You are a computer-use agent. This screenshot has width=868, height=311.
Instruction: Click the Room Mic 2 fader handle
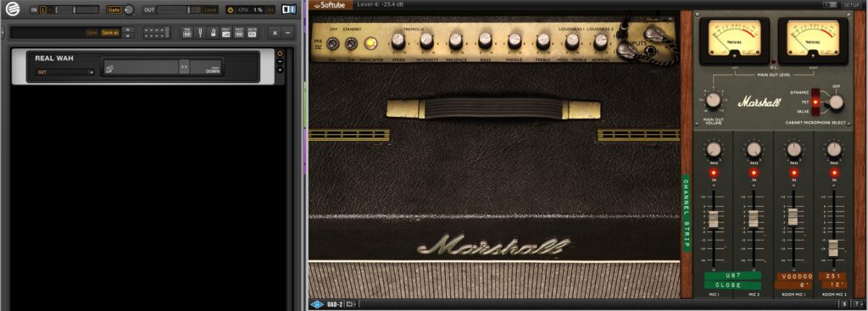833,248
